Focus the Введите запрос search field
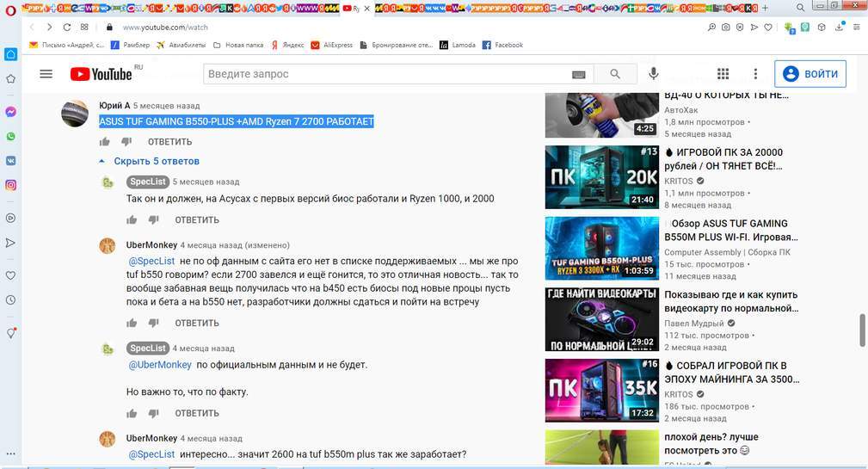 point(387,74)
